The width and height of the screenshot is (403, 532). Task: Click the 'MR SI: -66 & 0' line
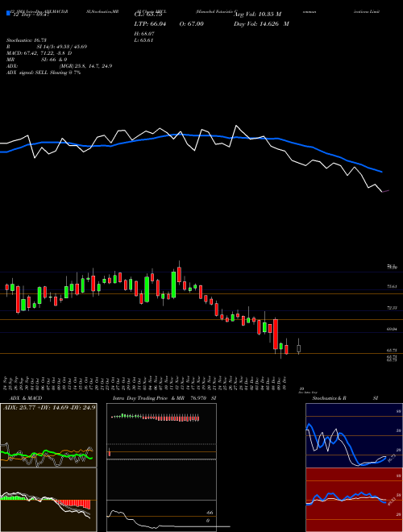pos(36,60)
